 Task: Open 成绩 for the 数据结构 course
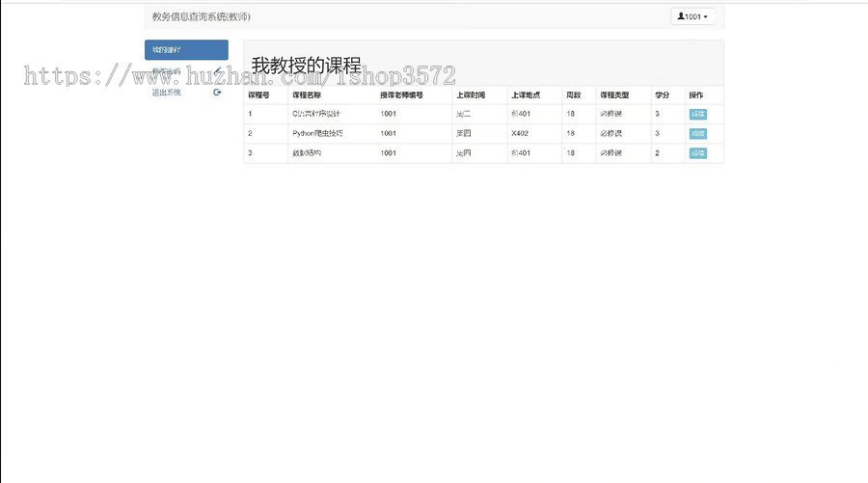697,152
